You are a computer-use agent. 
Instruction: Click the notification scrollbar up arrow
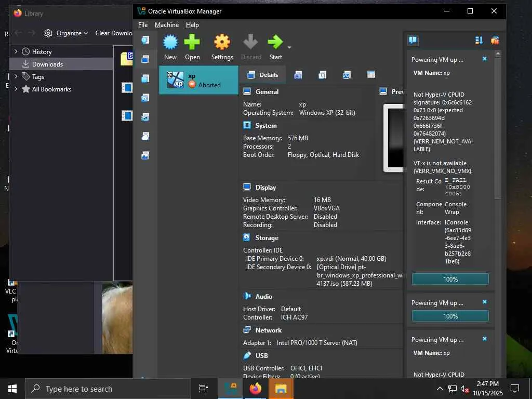[498, 54]
